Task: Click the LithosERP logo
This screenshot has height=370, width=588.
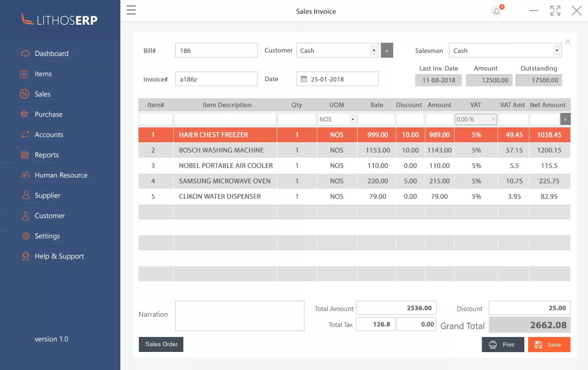Action: tap(60, 20)
